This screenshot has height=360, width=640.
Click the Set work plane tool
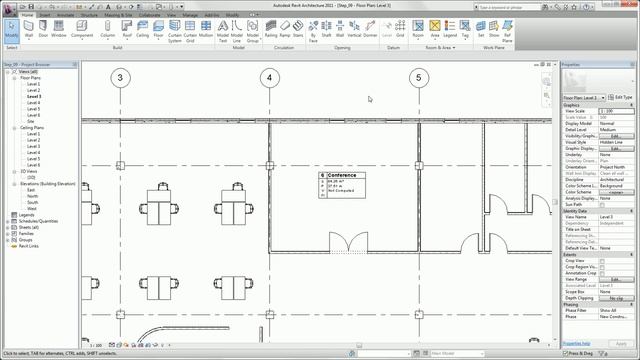(481, 29)
